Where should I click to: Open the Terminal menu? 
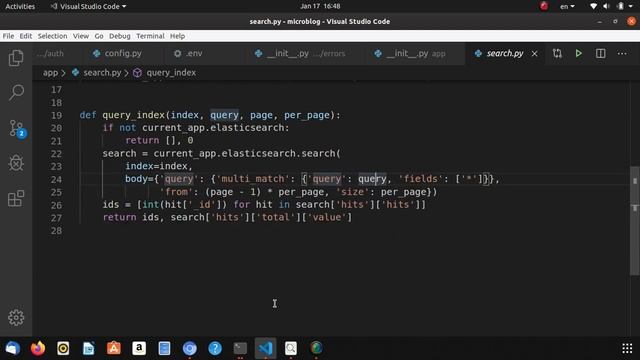(x=150, y=36)
